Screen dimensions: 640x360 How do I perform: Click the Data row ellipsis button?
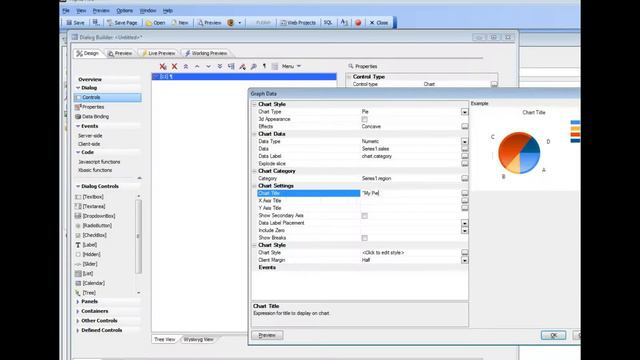coord(464,149)
